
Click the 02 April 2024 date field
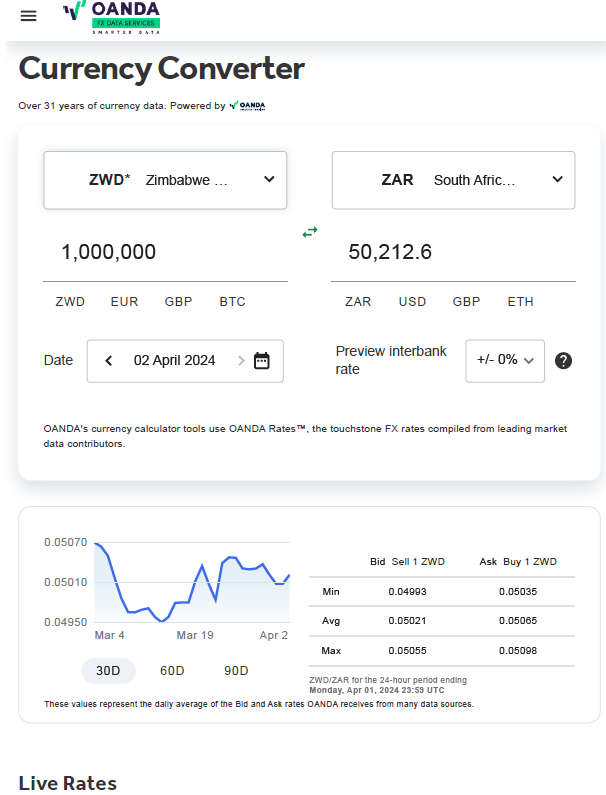pyautogui.click(x=174, y=360)
